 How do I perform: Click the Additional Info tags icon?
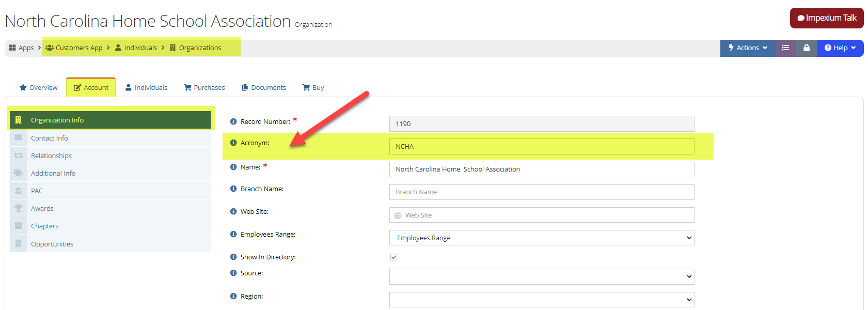click(x=19, y=173)
